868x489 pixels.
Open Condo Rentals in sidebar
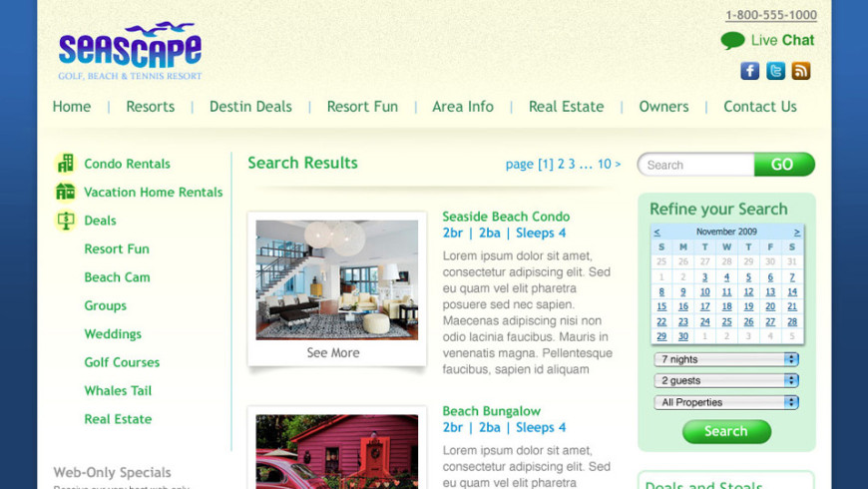click(x=127, y=164)
